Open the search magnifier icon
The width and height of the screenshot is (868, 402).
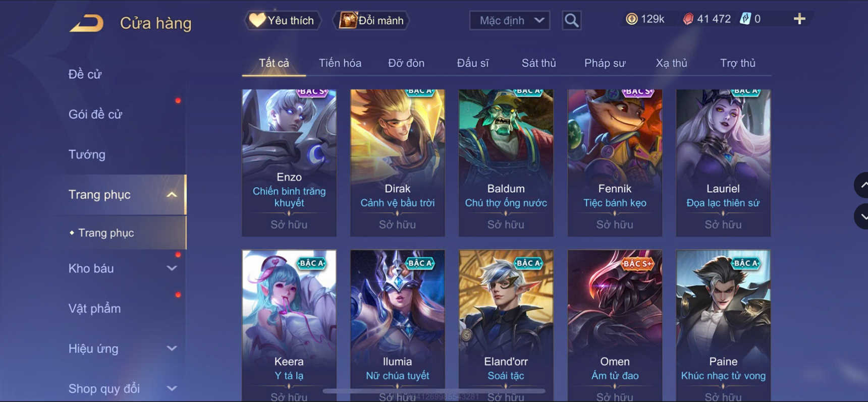click(x=571, y=20)
